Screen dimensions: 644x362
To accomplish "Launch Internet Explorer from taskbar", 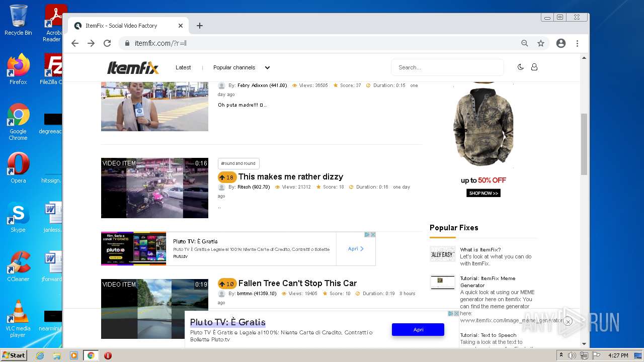I will click(x=40, y=355).
